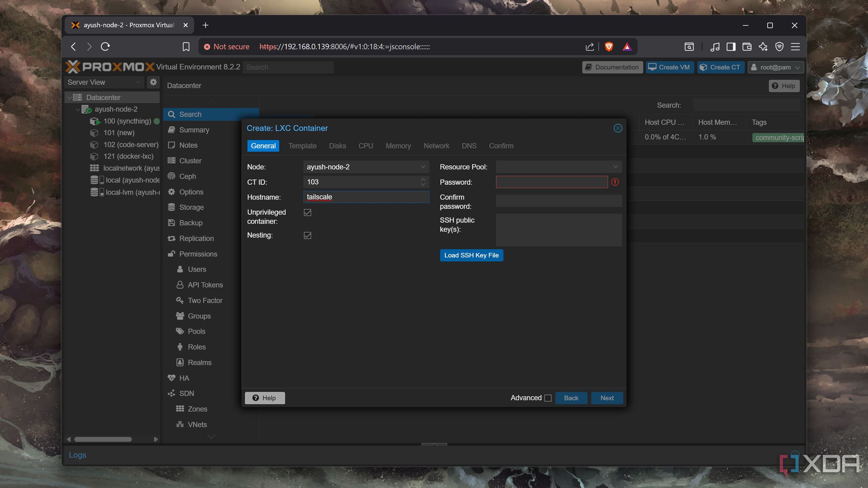Click Load SSH Key File
Image resolution: width=868 pixels, height=488 pixels.
click(471, 255)
